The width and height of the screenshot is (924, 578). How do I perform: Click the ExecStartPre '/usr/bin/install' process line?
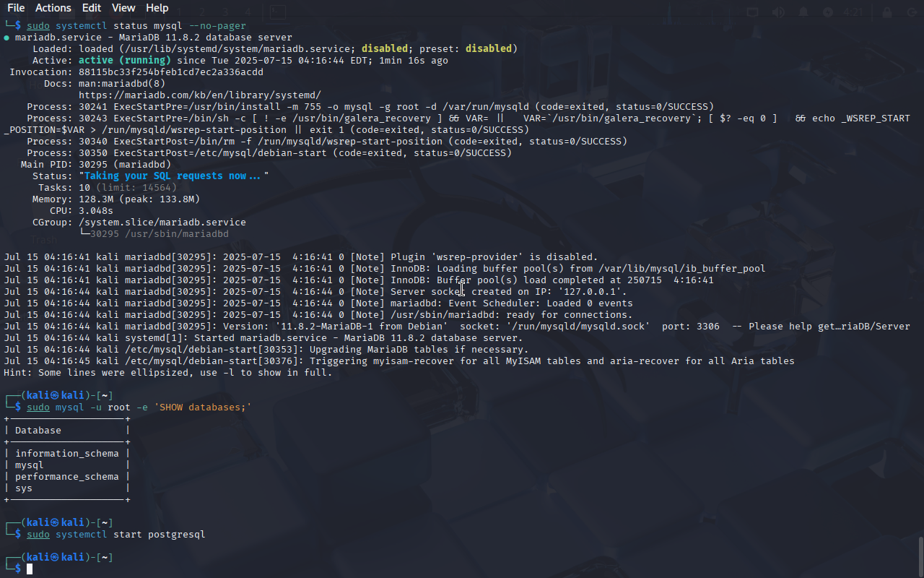[x=370, y=107]
